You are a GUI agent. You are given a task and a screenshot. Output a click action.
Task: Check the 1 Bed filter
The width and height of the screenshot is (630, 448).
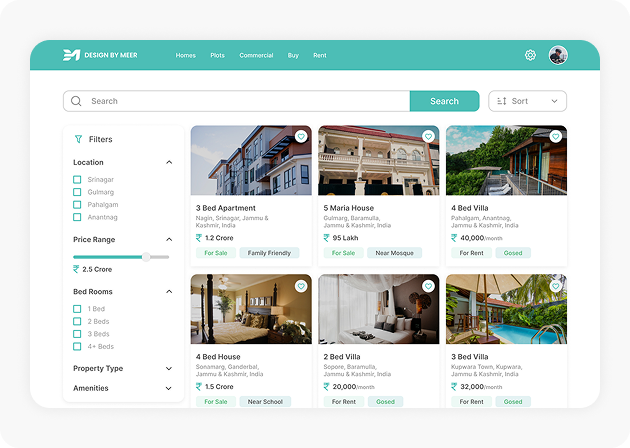tap(77, 309)
